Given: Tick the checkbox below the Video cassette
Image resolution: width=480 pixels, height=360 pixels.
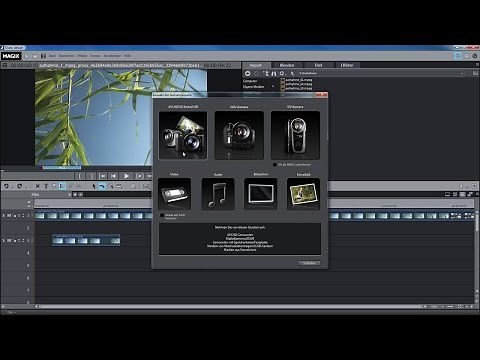Looking at the screenshot, I should coord(162,215).
